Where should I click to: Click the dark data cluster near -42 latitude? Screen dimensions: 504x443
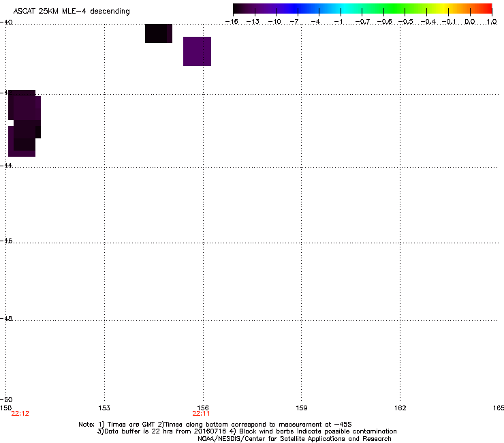point(25,123)
